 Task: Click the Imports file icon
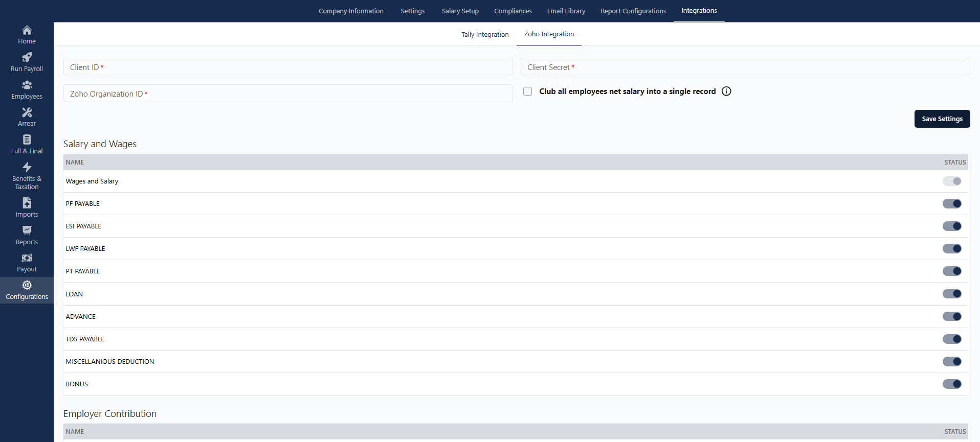tap(27, 203)
